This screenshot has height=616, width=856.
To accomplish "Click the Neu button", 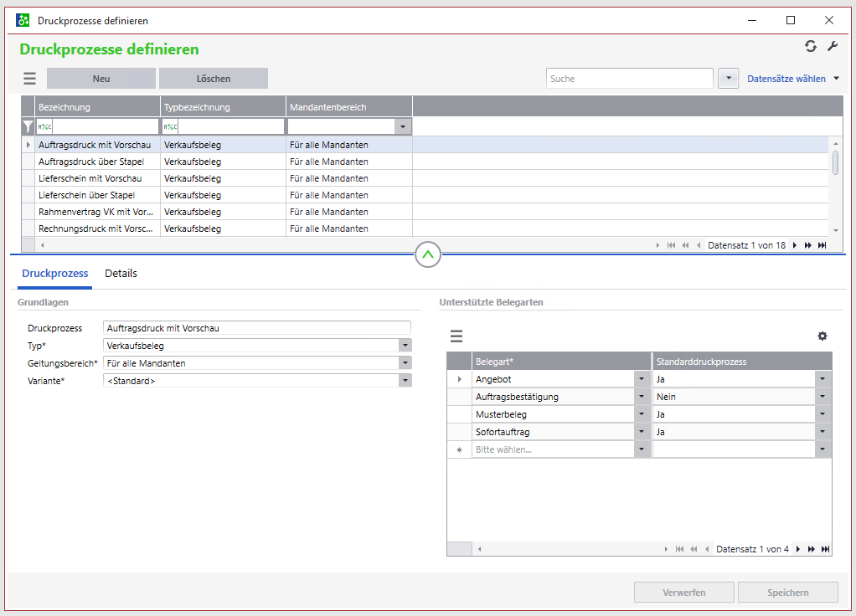I will 101,79.
